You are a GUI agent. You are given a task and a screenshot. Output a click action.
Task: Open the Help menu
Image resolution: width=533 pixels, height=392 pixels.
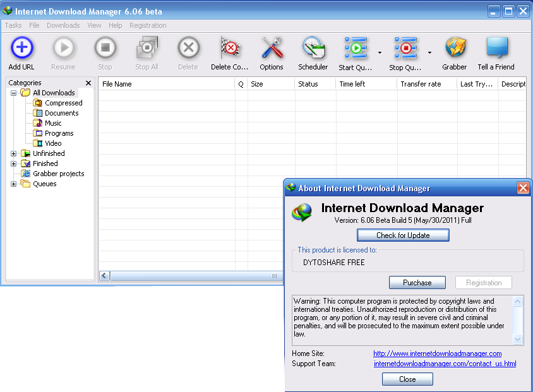click(x=115, y=25)
